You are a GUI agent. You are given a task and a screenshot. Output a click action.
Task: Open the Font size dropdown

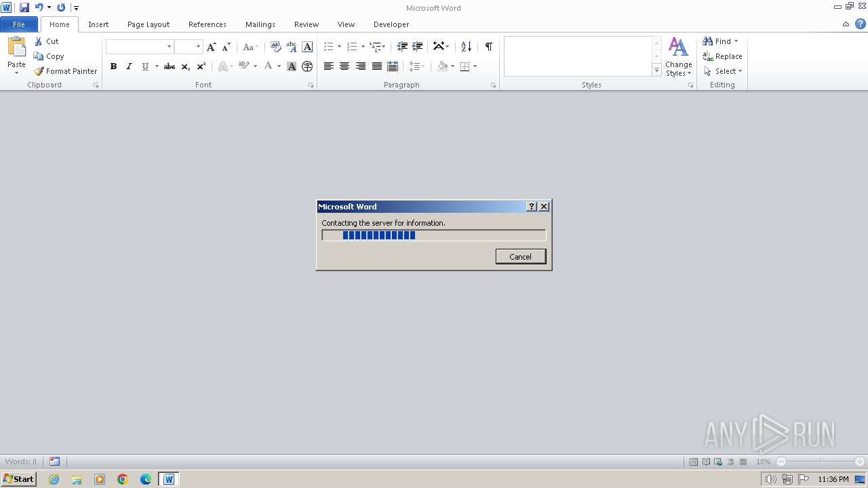(198, 47)
